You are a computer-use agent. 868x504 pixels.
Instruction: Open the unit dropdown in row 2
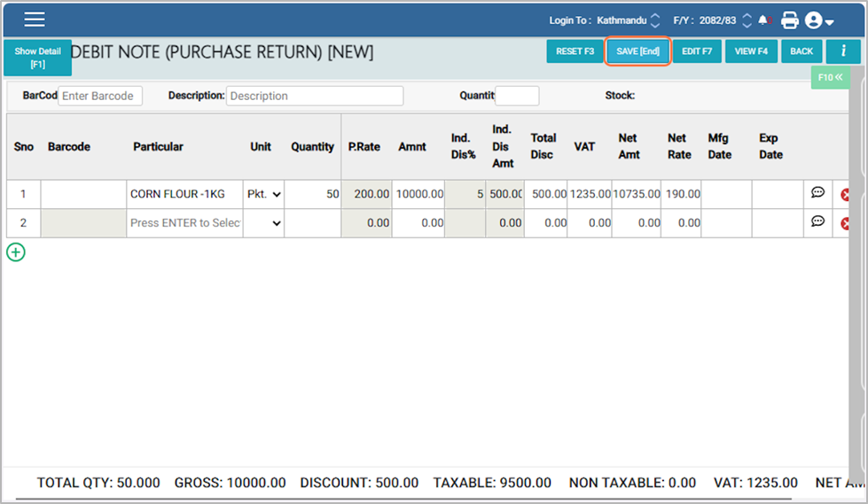point(263,223)
